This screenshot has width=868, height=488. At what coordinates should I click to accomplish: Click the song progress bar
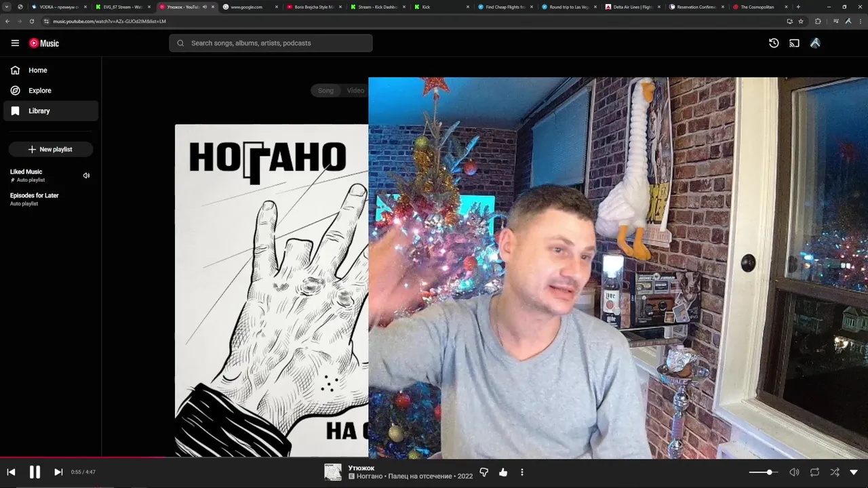pyautogui.click(x=434, y=457)
